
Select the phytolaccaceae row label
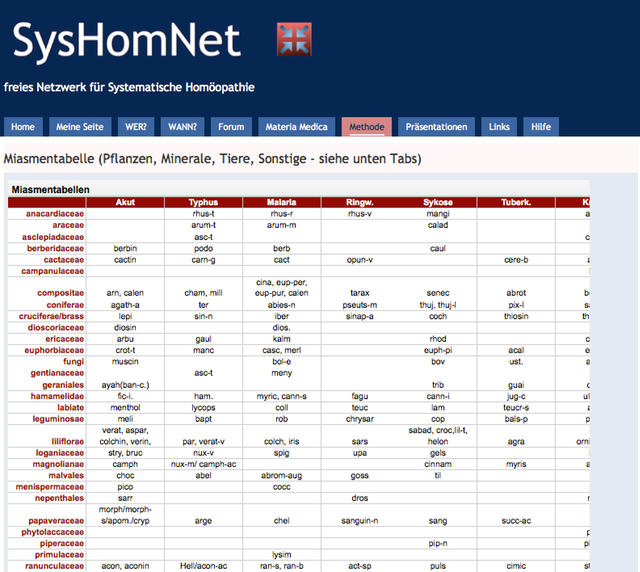(x=52, y=532)
